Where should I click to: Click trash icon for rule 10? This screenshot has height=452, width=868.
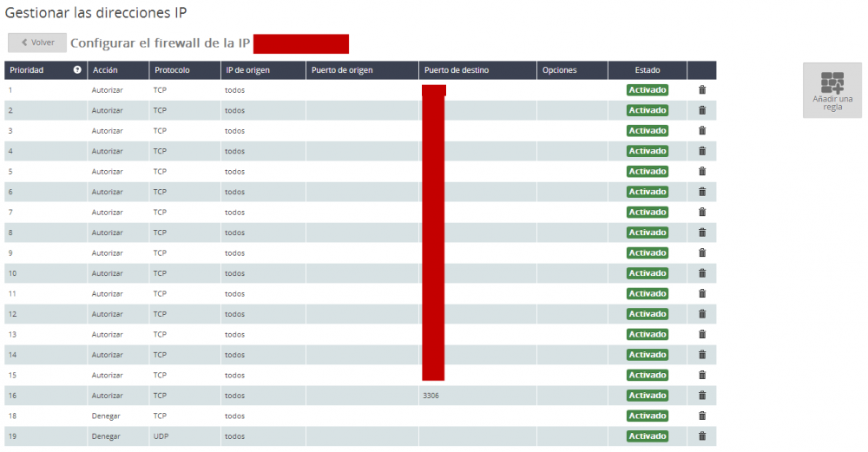coord(702,273)
